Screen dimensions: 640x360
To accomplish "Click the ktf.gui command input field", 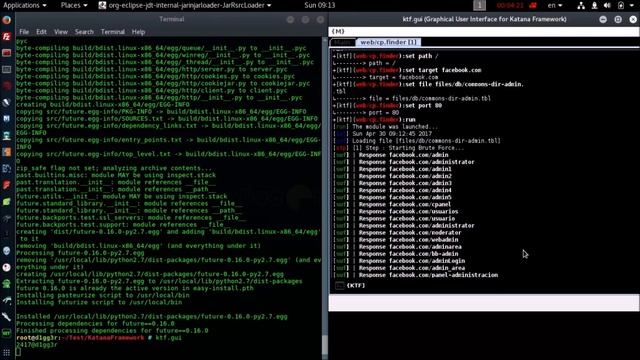I will pyautogui.click(x=484, y=303).
